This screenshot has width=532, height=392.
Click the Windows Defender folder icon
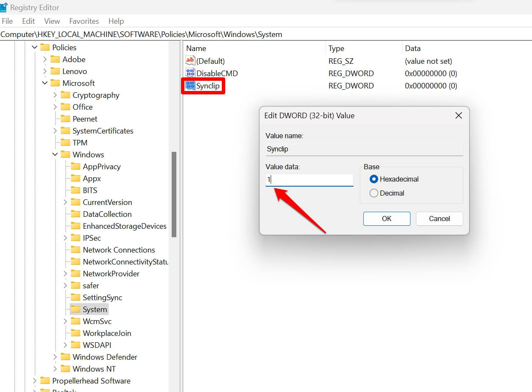(65, 356)
